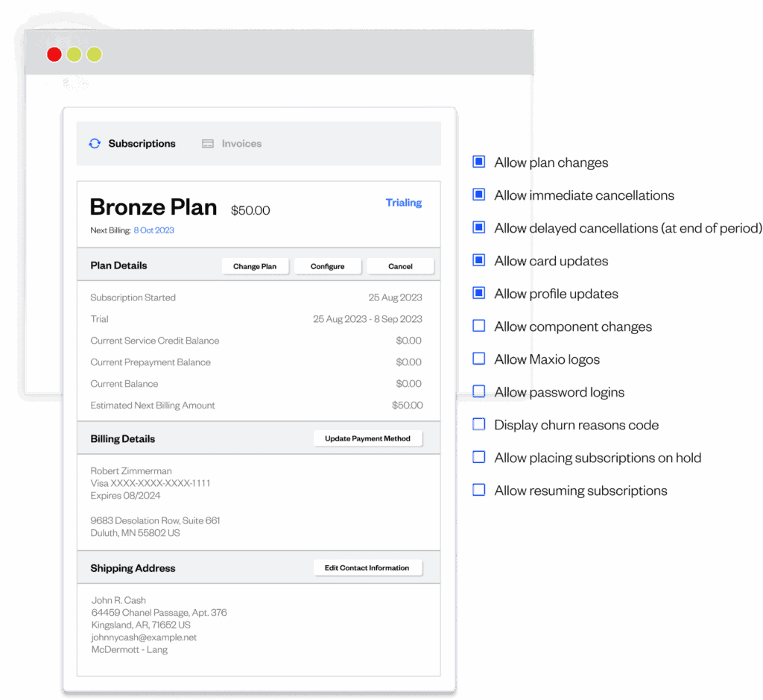This screenshot has width=763, height=700.
Task: Click the Shipping Address heading
Action: [133, 569]
